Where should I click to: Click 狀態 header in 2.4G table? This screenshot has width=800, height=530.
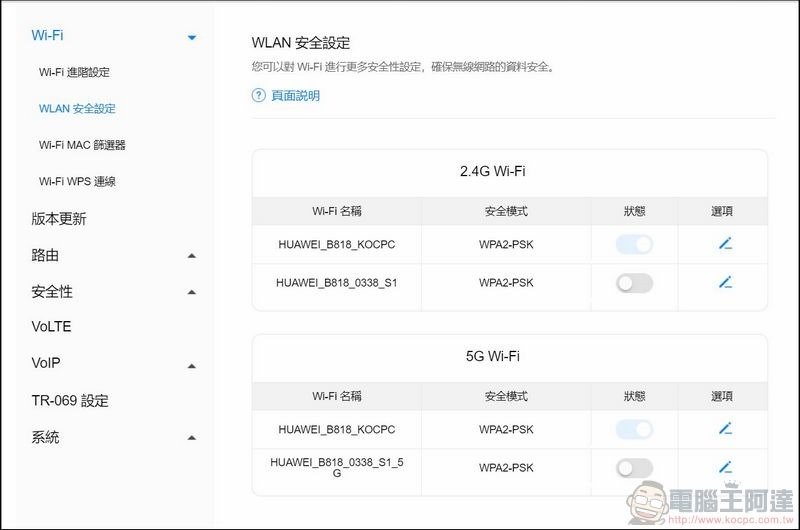[634, 211]
